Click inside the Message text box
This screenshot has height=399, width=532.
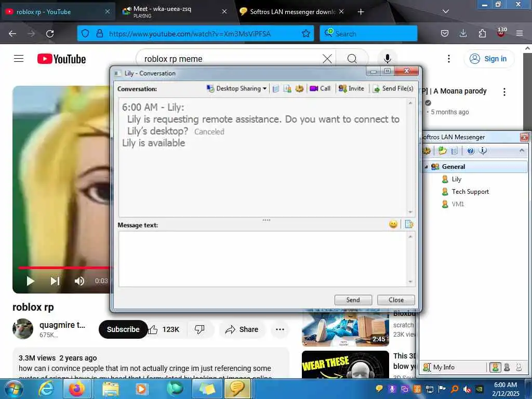(262, 259)
